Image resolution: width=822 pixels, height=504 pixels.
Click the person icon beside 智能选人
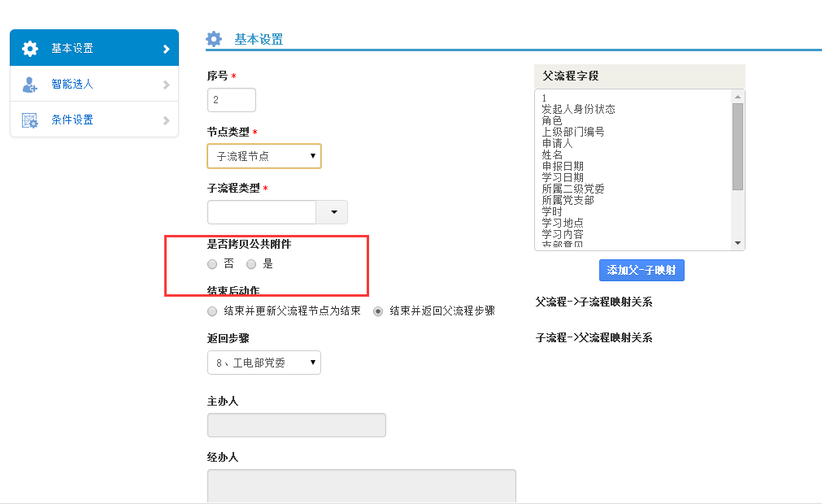pos(30,85)
